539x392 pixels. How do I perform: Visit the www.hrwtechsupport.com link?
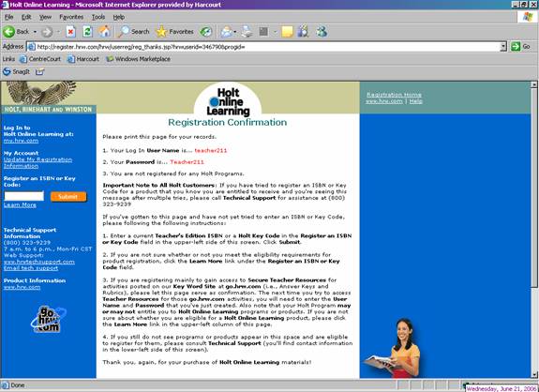[39, 262]
